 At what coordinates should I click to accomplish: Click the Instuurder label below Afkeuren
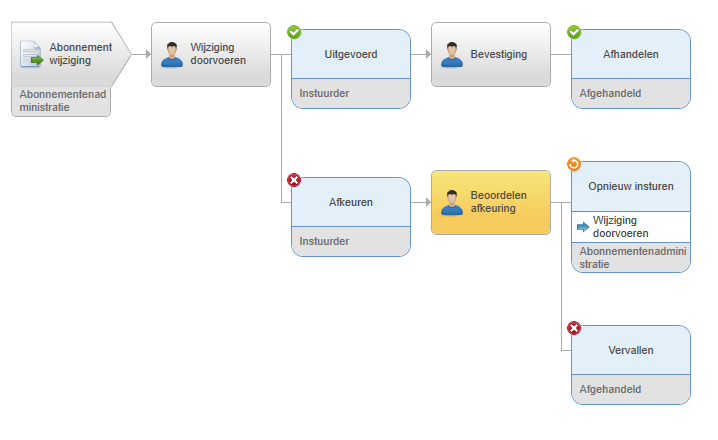(x=324, y=241)
